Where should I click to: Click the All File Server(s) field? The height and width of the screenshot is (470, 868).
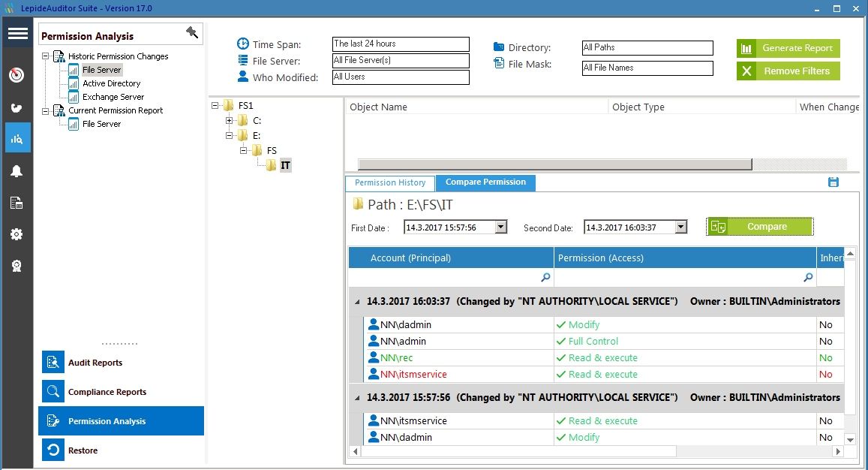pos(401,60)
